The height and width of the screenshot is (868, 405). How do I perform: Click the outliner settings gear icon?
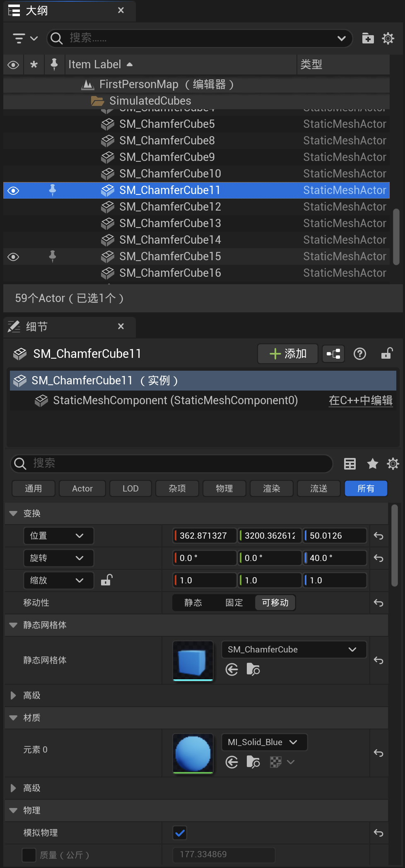pyautogui.click(x=388, y=38)
